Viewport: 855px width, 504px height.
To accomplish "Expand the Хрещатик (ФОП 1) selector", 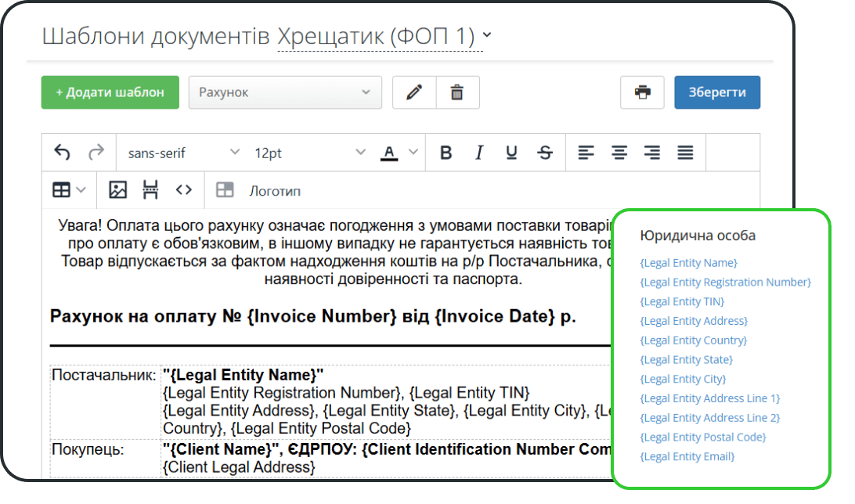I will 485,35.
